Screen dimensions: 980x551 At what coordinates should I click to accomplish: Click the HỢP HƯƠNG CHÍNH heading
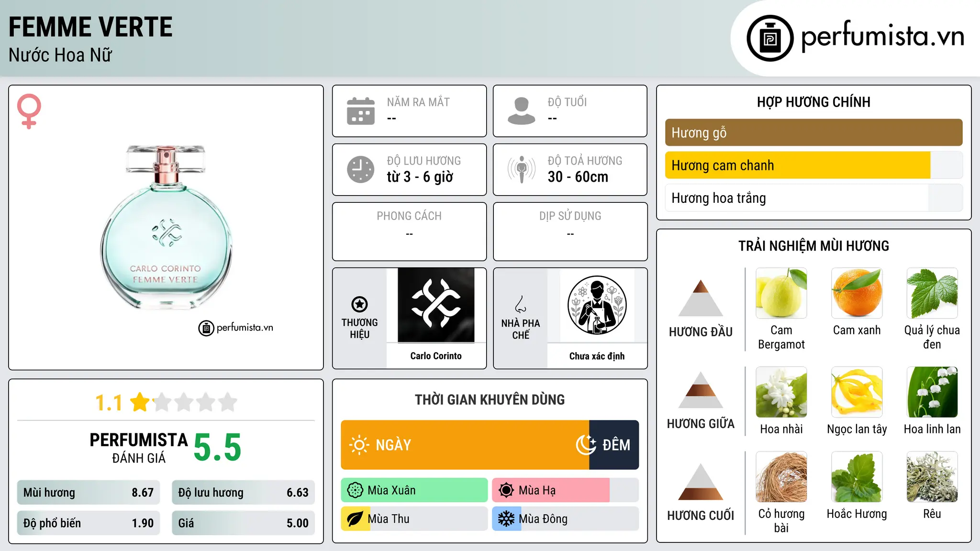(813, 102)
